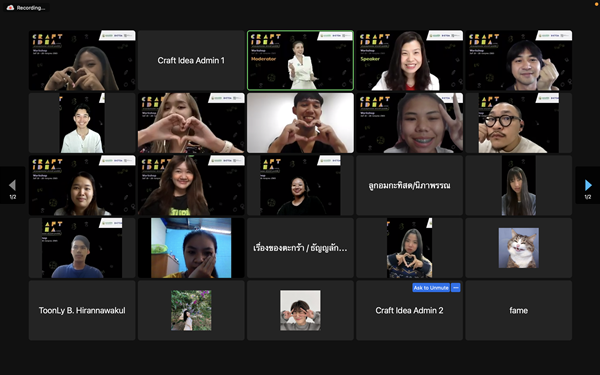The image size is (600, 375).
Task: Select tile with blue wall background
Action: 191,248
